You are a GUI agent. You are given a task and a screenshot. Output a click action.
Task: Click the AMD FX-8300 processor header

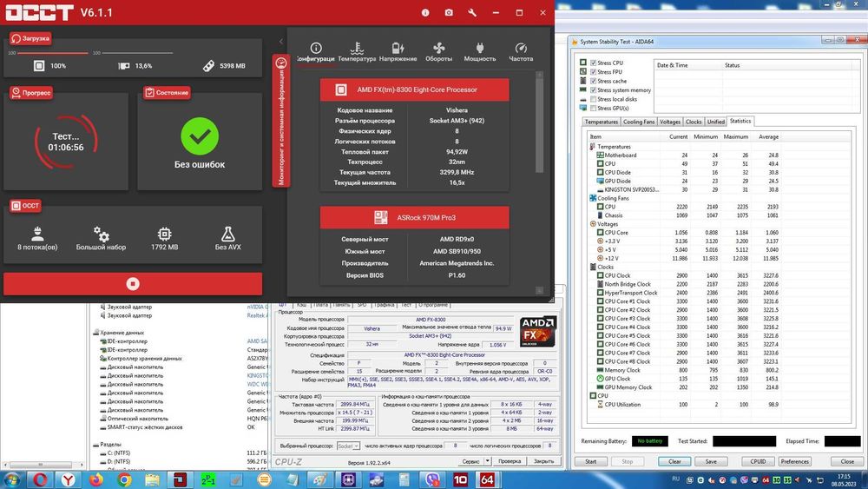pos(415,89)
